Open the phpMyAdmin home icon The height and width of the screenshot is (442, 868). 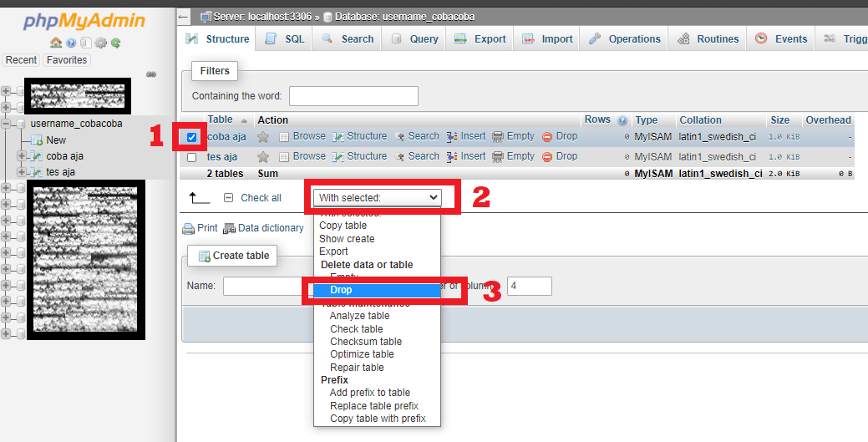tap(55, 43)
